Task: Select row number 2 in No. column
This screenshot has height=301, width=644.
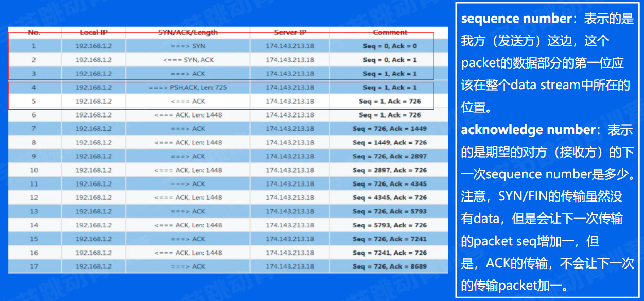Action: (x=34, y=60)
